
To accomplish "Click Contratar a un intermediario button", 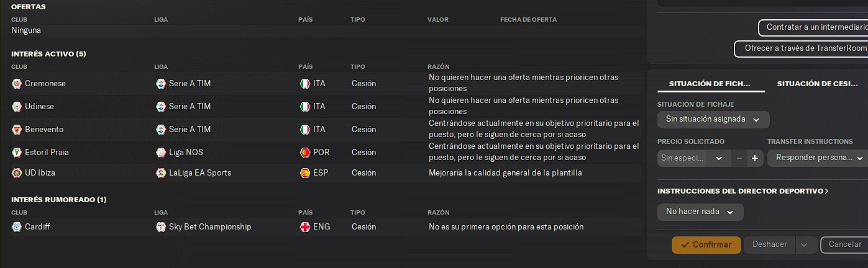I will [813, 28].
